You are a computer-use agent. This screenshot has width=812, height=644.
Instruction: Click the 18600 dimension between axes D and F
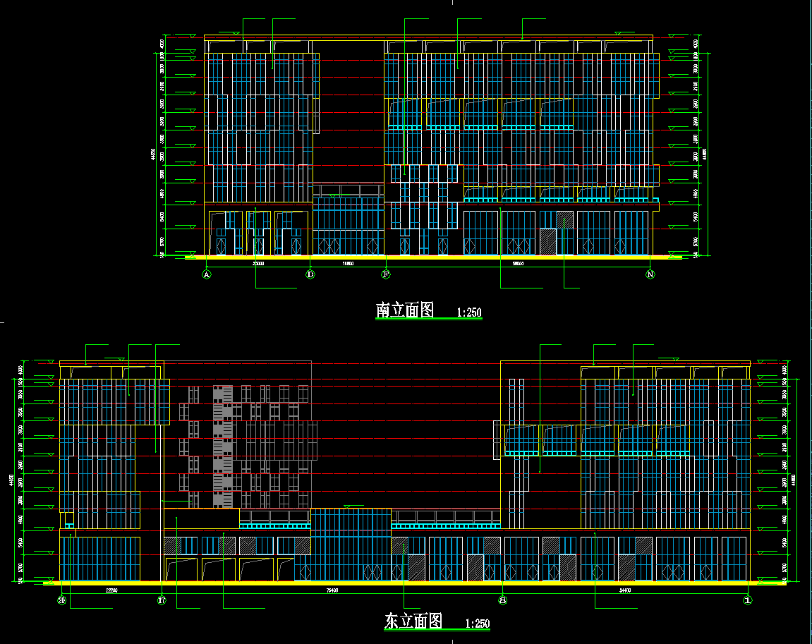tap(348, 263)
